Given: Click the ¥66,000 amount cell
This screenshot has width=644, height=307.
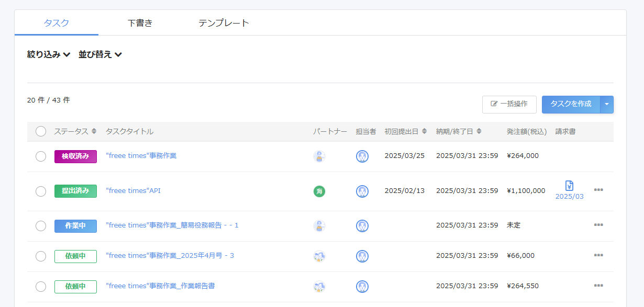Looking at the screenshot, I should coord(520,255).
